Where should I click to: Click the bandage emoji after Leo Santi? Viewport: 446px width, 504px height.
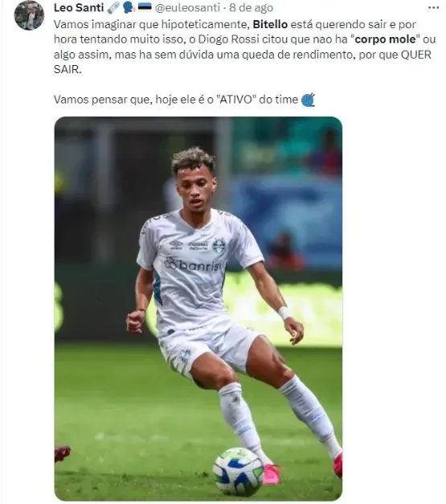coord(113,7)
